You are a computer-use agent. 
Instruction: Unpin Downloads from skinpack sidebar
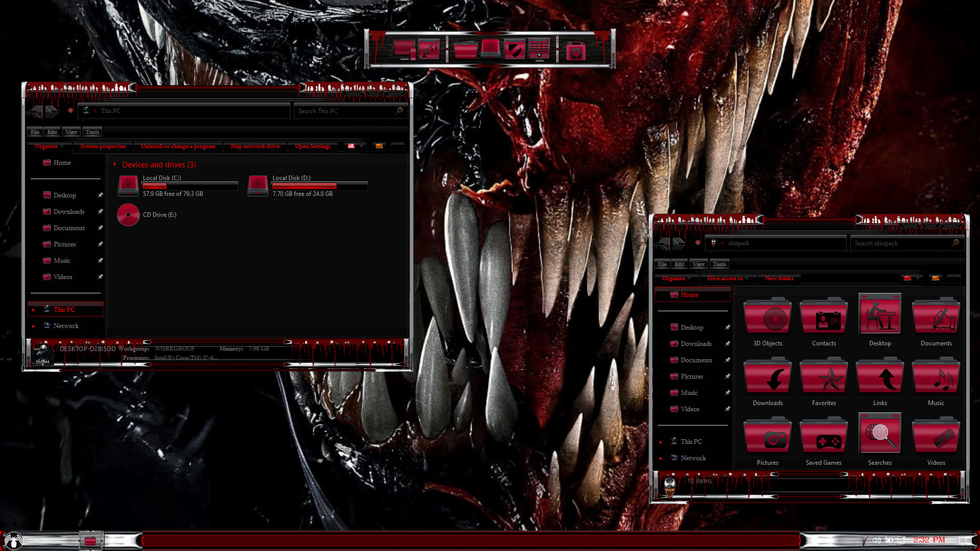pos(727,344)
